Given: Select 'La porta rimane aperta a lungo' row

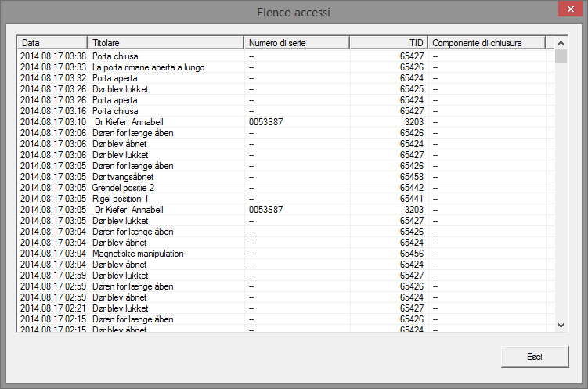Looking at the screenshot, I should (148, 67).
